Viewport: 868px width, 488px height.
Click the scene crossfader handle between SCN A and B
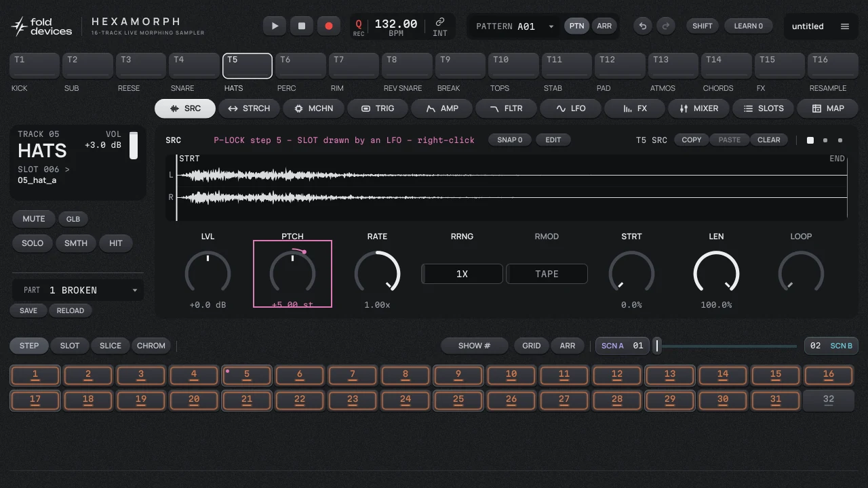click(x=657, y=346)
